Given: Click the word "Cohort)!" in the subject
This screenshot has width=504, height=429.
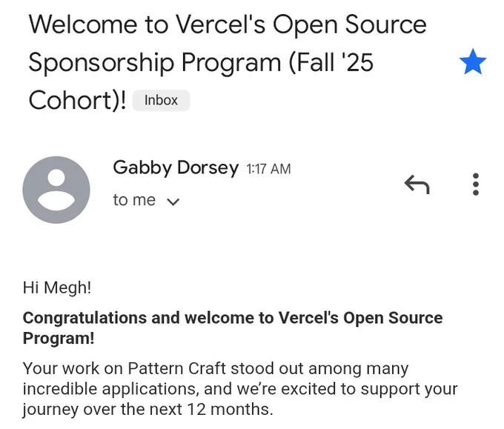Looking at the screenshot, I should click(77, 100).
